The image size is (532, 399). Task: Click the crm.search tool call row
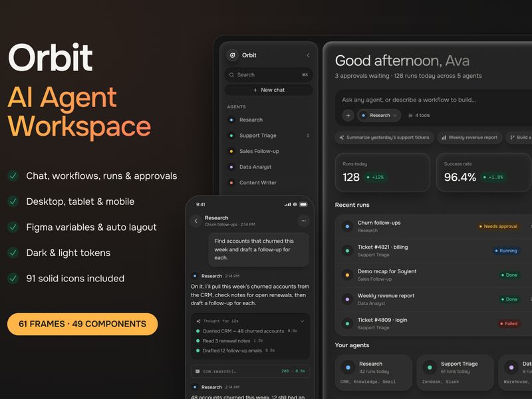(251, 371)
